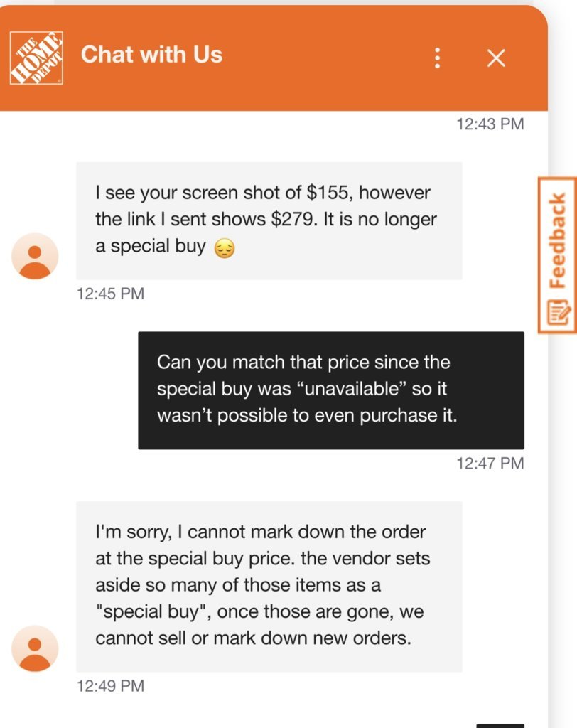Click the 12:43 PM timestamp

tap(490, 124)
